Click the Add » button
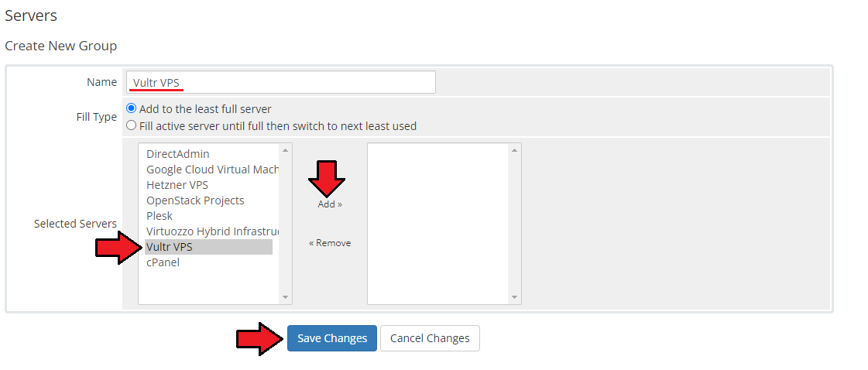 pos(330,204)
